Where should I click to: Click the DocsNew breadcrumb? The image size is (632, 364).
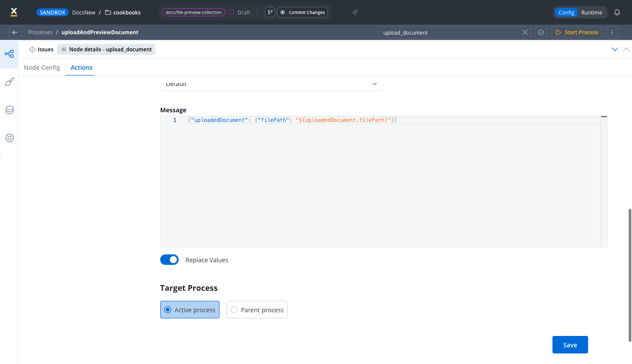pos(83,12)
